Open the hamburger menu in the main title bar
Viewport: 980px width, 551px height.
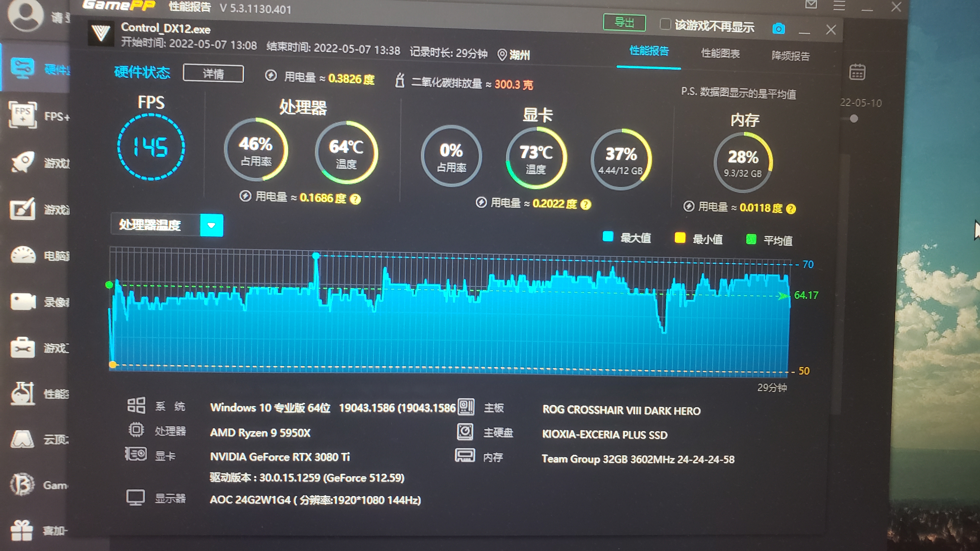click(x=839, y=5)
